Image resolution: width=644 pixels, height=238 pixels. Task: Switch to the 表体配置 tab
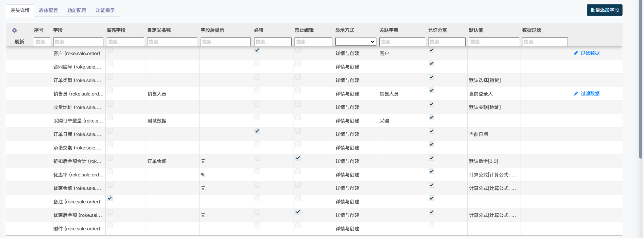(48, 11)
